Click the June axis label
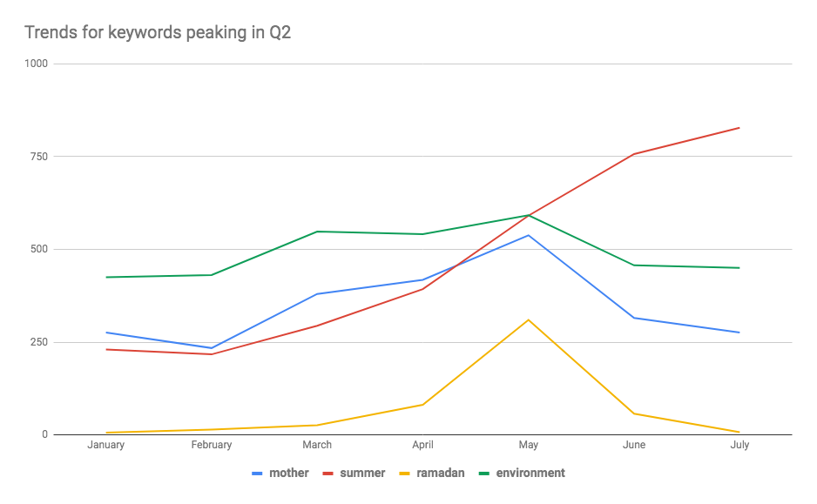Viewport: 817px width, 504px height. click(634, 445)
